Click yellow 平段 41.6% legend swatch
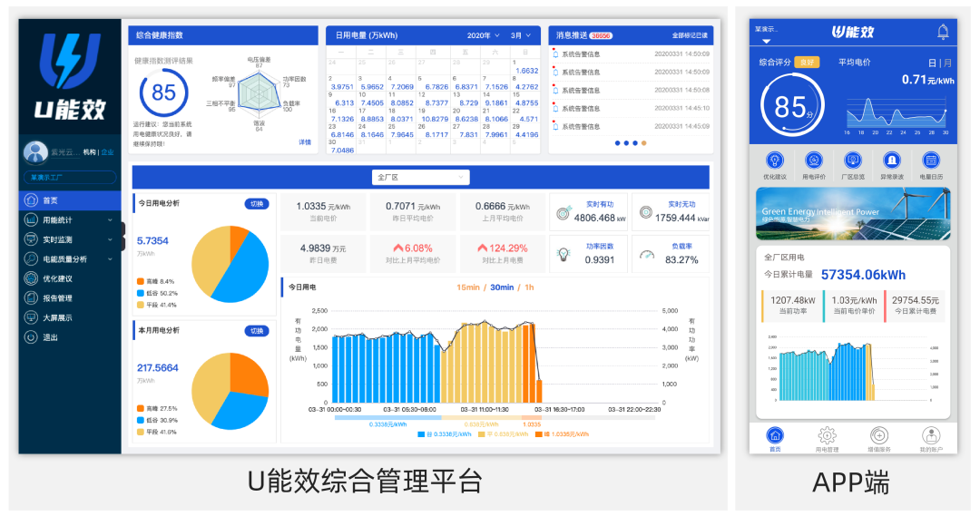 141,432
